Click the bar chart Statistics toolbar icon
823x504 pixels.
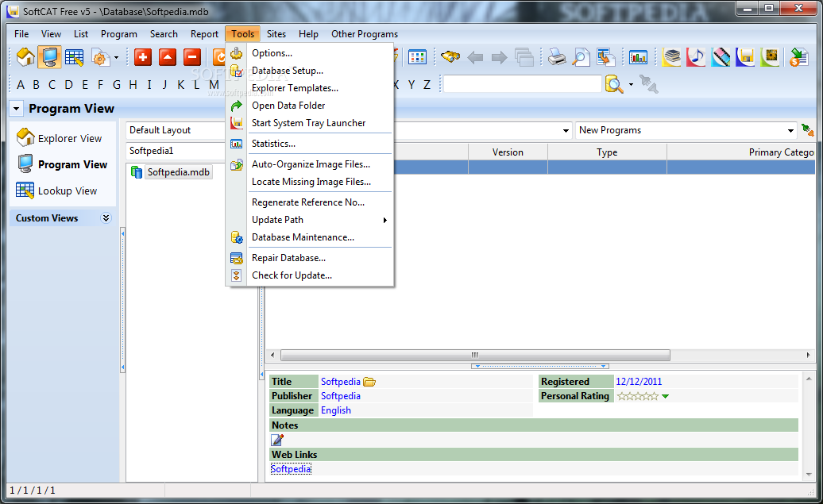[638, 57]
